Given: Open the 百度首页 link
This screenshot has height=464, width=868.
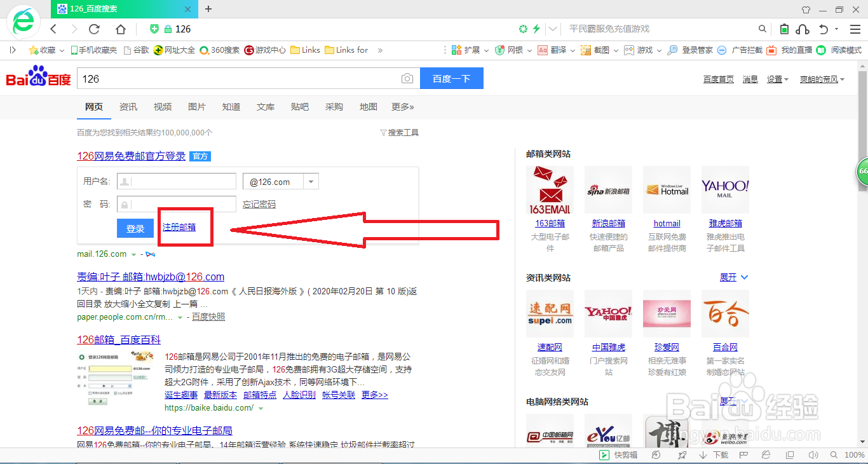Looking at the screenshot, I should pyautogui.click(x=719, y=79).
